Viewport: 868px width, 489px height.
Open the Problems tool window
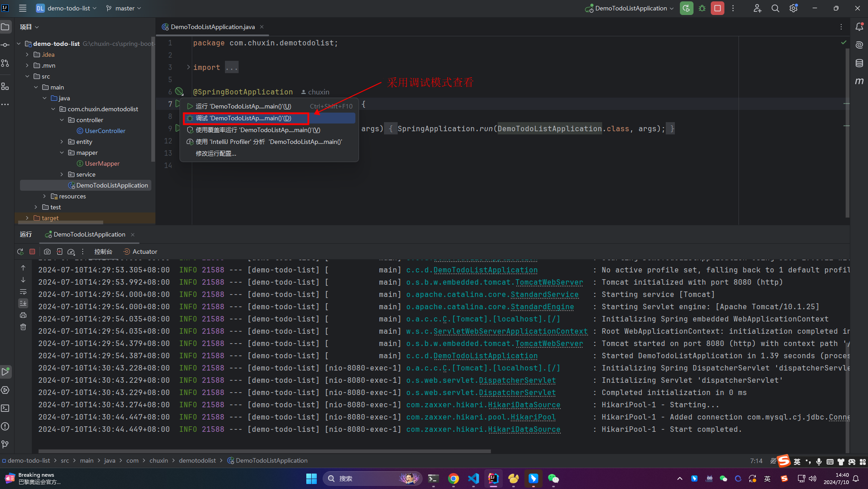coord(5,426)
